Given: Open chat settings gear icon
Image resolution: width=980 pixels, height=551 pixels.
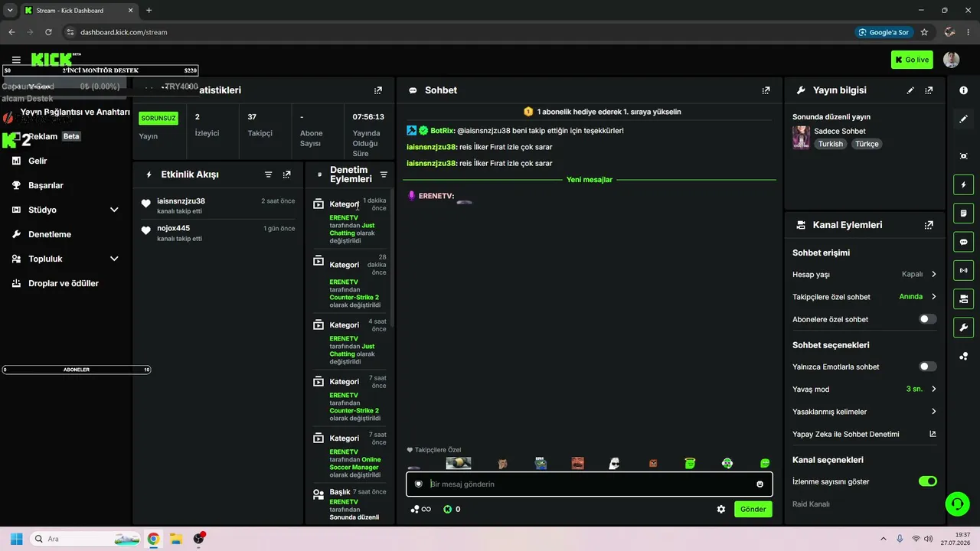Looking at the screenshot, I should pos(721,509).
